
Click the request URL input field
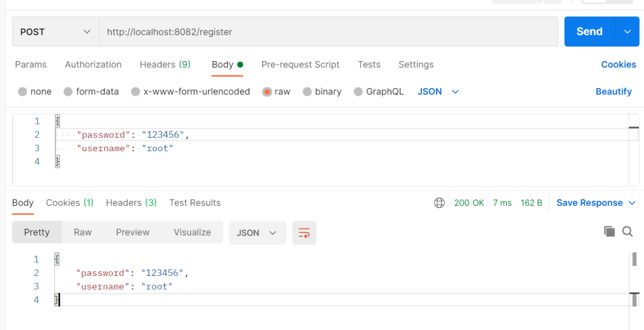click(327, 31)
